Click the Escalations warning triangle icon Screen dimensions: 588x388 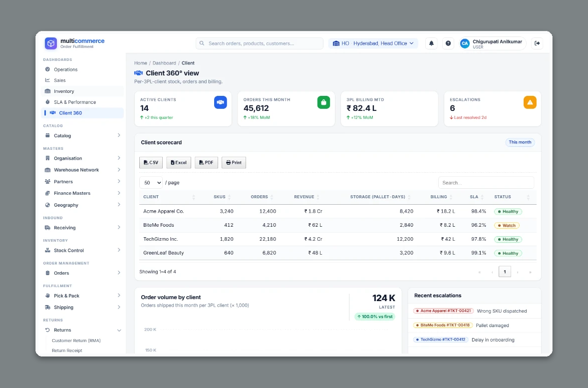[x=530, y=102]
